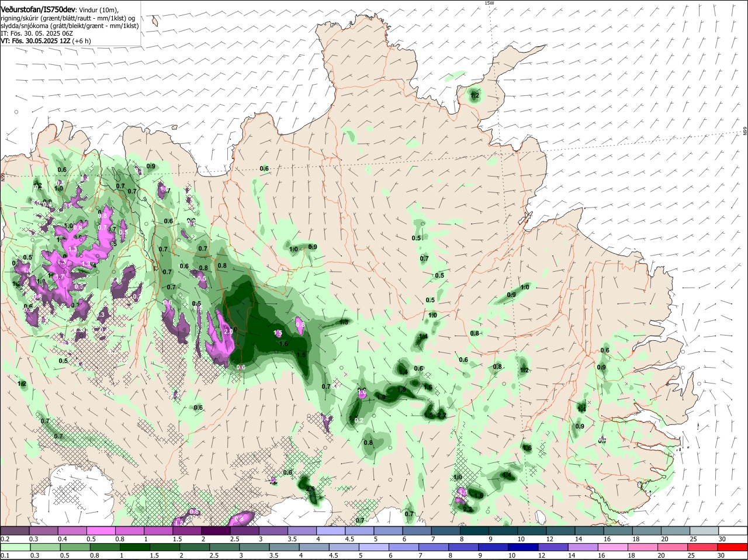The width and height of the screenshot is (748, 560).
Task: Pick lower legend swatch between 3 and 3.5
Action: (254, 547)
